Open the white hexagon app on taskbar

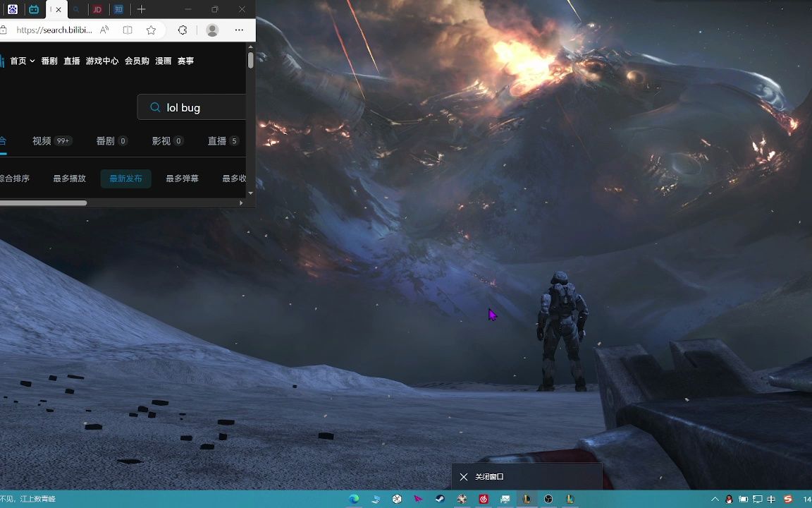click(398, 499)
